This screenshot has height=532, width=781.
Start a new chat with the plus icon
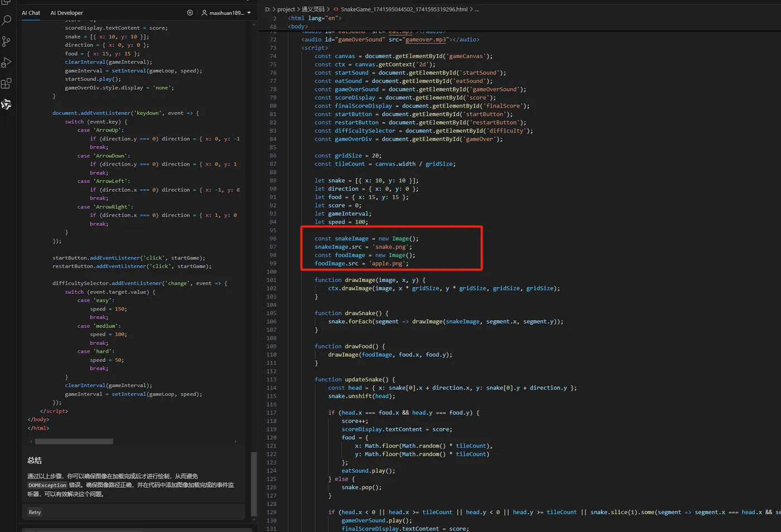click(x=190, y=13)
